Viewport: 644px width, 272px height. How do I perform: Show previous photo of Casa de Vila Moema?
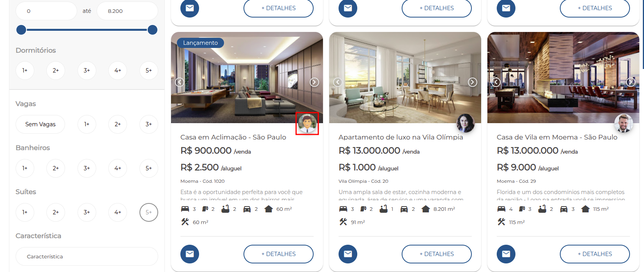click(496, 82)
